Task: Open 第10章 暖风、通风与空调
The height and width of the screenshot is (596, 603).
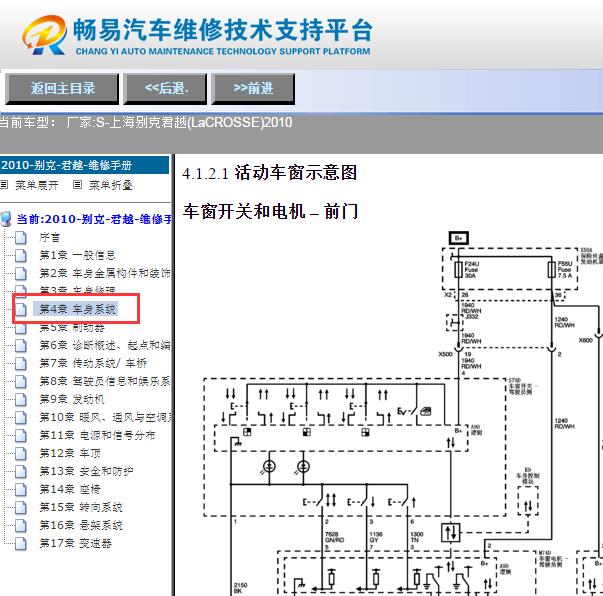Action: click(106, 418)
